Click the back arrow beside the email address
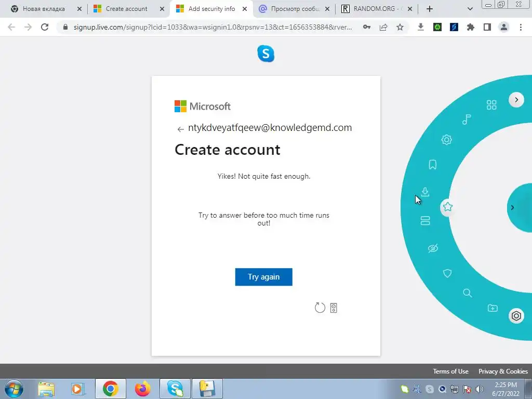Screen dimensions: 532x399 [180, 129]
